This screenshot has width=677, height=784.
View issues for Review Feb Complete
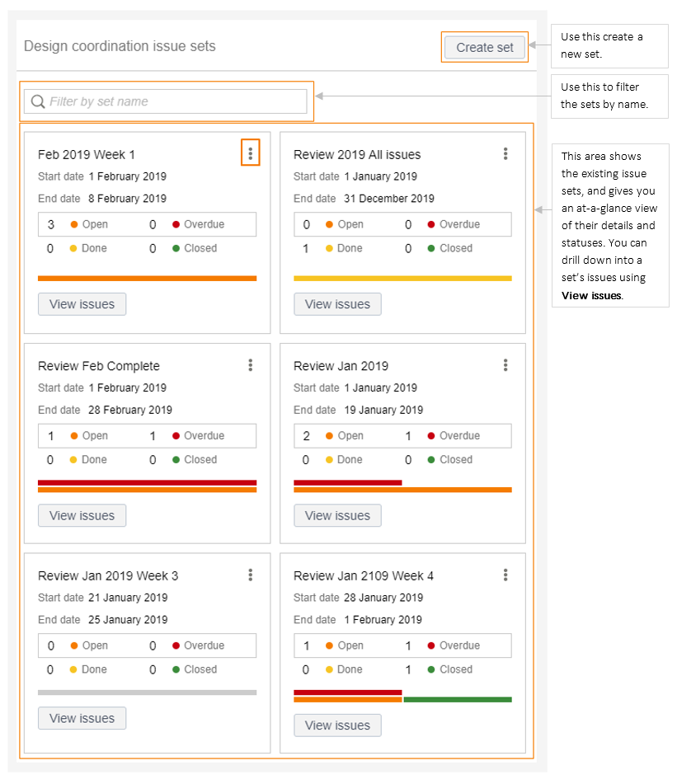82,515
